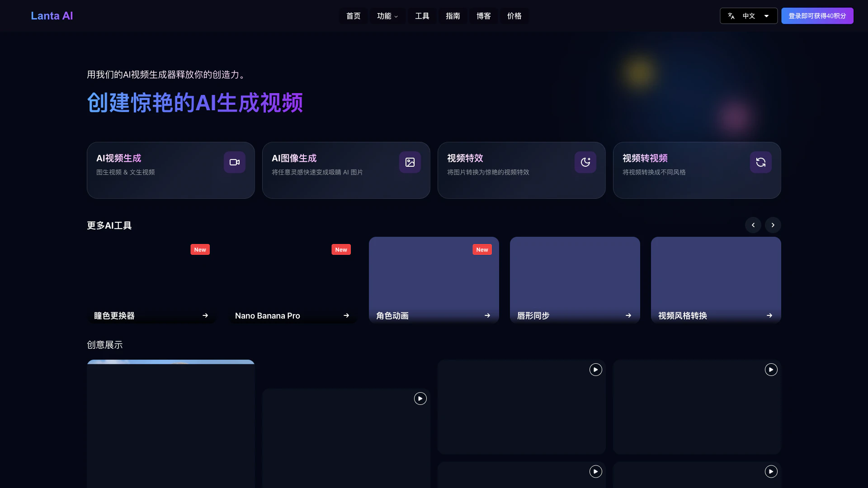Screen dimensions: 868x488
Task: Open the 工具 navigation item
Action: point(422,16)
